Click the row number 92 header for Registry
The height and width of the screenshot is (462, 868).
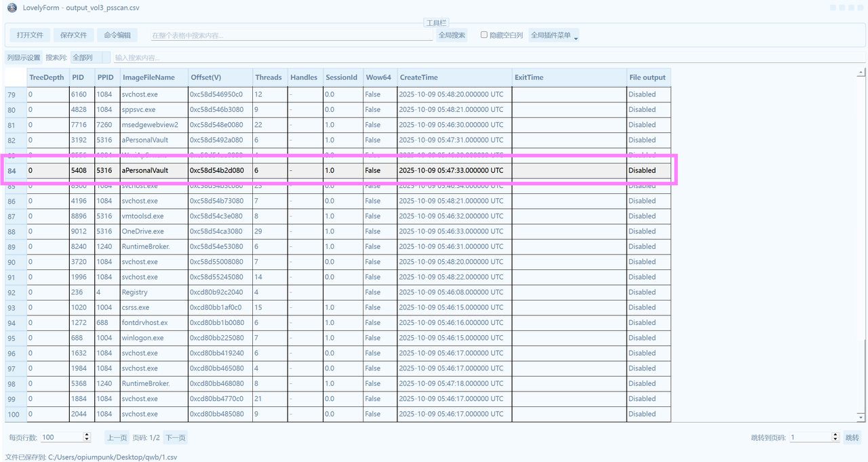pos(12,292)
